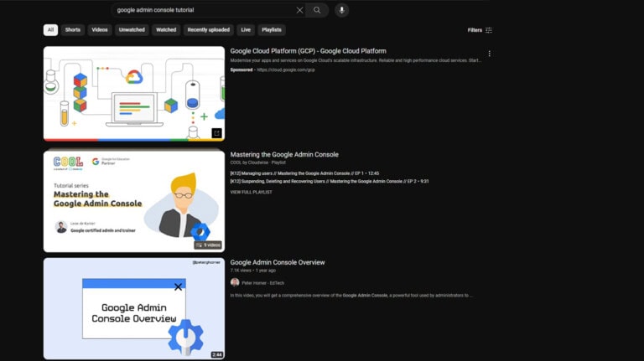This screenshot has width=644, height=361.
Task: Click VIEW FULL PLAYLIST
Action: coord(251,192)
